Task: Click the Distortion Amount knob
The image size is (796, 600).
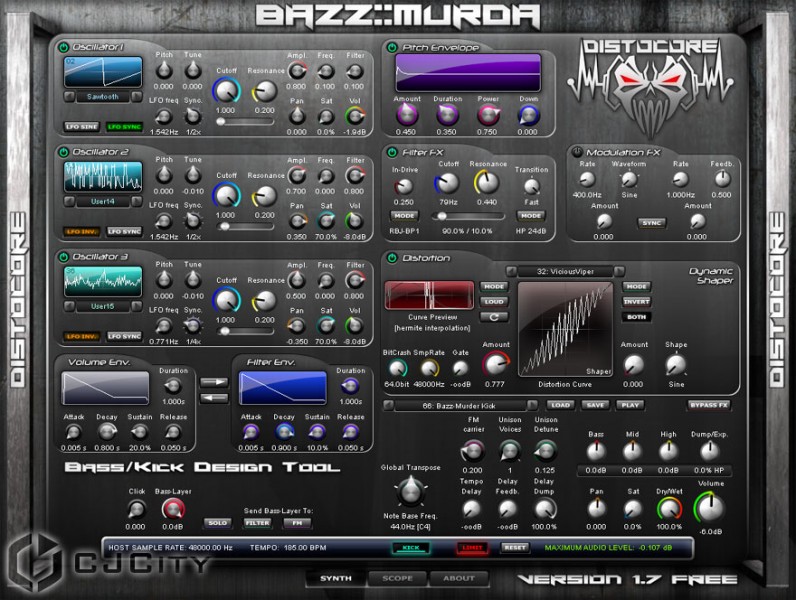Action: (495, 364)
